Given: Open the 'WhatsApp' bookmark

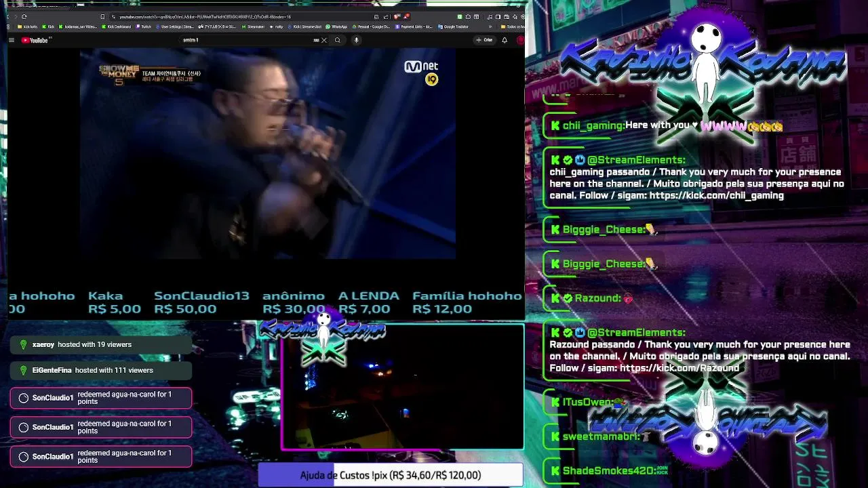Looking at the screenshot, I should point(336,27).
